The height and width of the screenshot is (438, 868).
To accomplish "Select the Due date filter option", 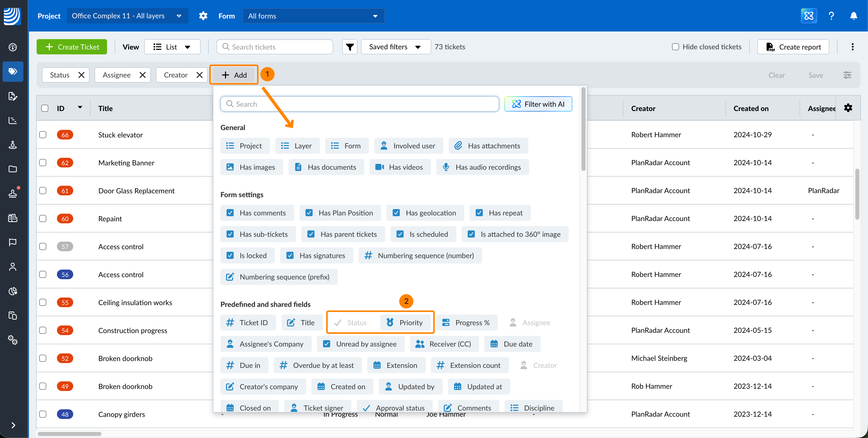I will coord(512,344).
